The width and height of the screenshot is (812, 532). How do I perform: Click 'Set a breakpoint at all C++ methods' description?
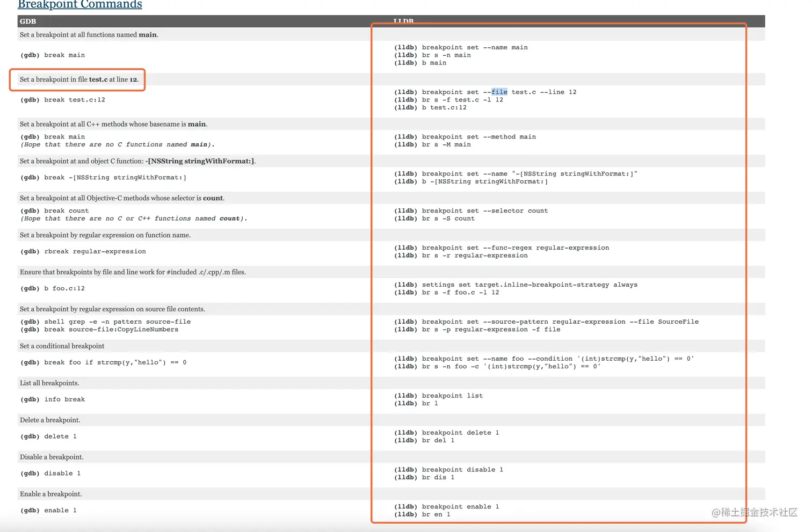[x=113, y=124]
